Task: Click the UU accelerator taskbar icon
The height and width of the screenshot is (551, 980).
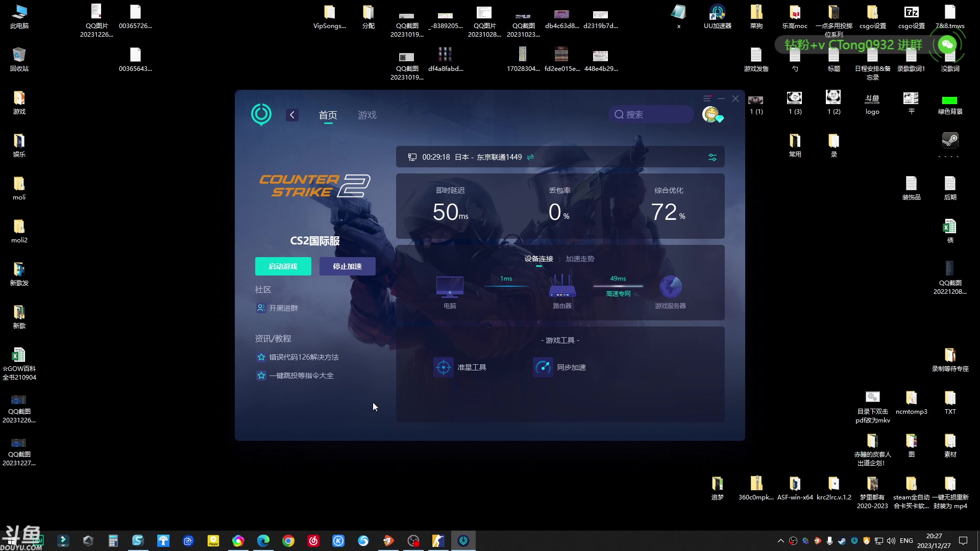Action: 463,541
